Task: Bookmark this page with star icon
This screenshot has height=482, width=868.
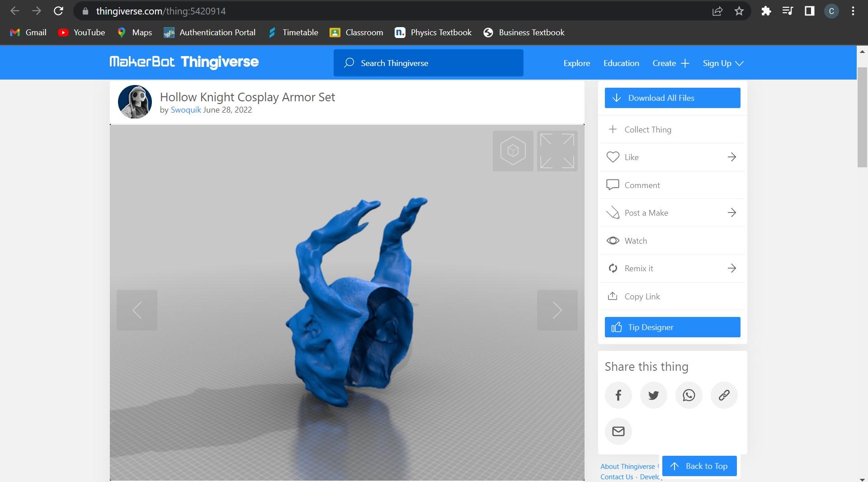Action: pyautogui.click(x=739, y=11)
